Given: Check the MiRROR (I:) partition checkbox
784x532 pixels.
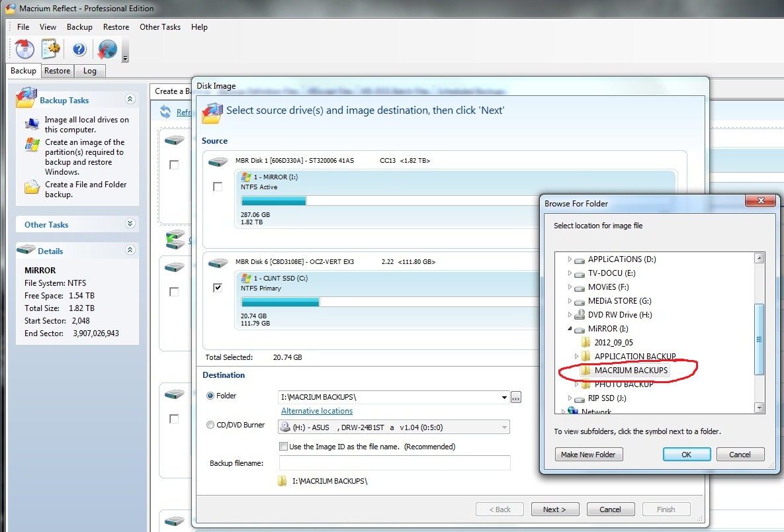Looking at the screenshot, I should click(218, 187).
